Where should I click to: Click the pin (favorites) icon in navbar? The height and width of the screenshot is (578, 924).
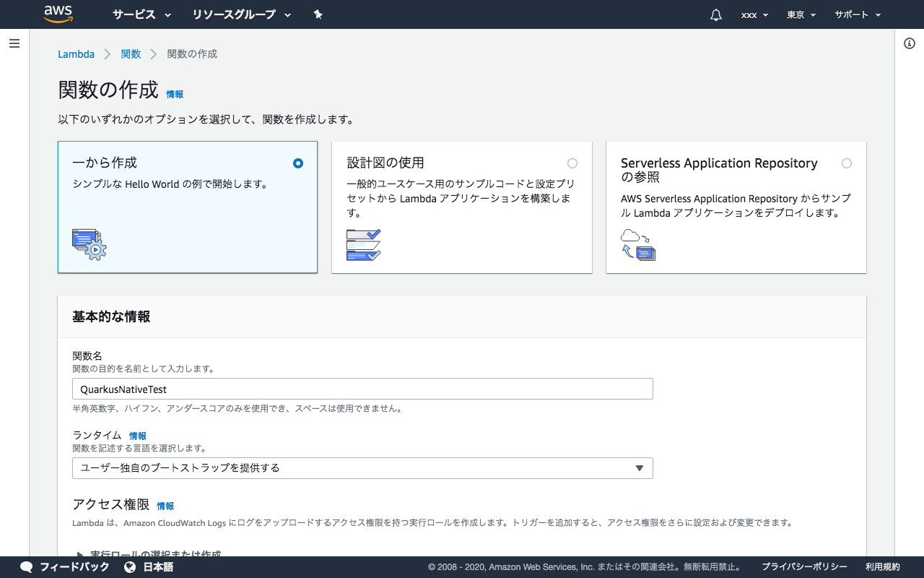(x=318, y=14)
